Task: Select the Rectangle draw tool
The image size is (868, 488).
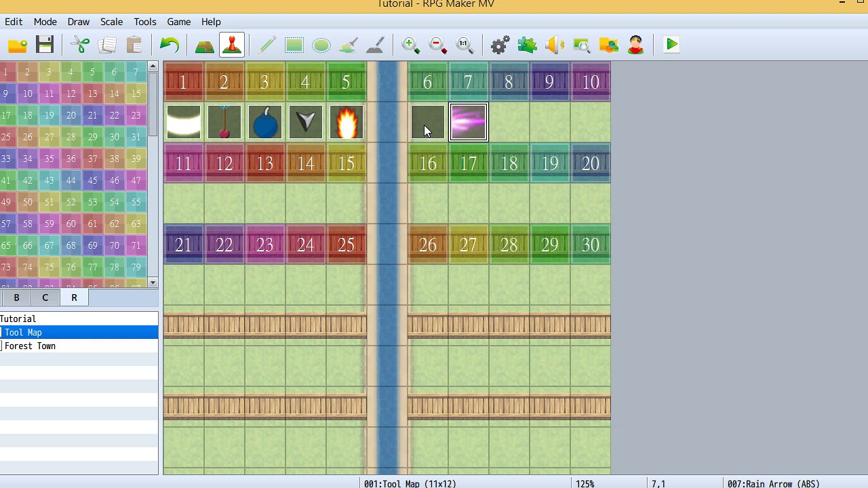Action: pyautogui.click(x=294, y=45)
